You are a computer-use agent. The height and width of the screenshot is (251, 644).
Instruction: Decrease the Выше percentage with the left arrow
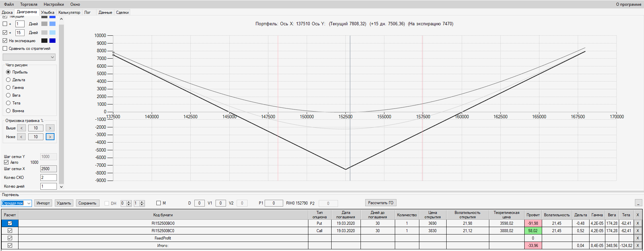click(x=22, y=128)
